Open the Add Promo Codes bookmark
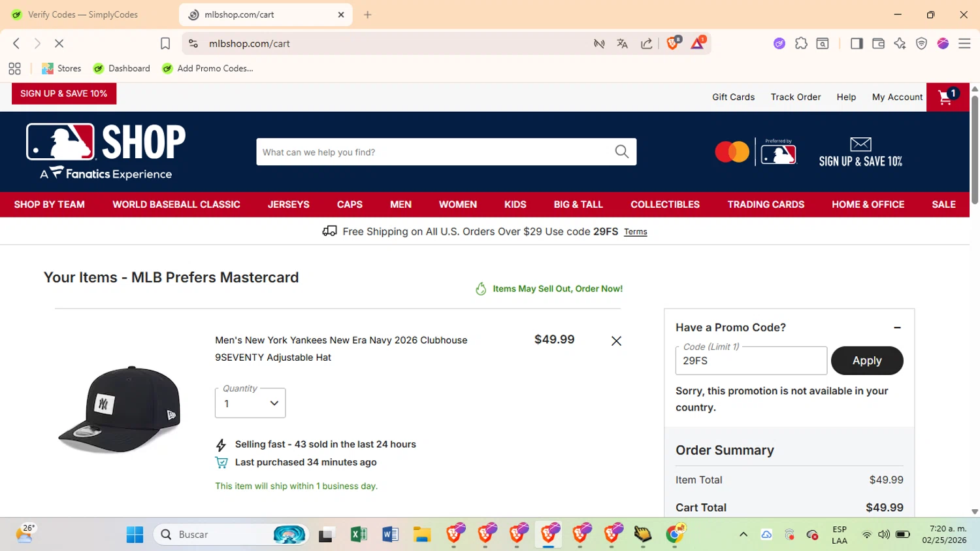The height and width of the screenshot is (551, 980). coord(208,68)
